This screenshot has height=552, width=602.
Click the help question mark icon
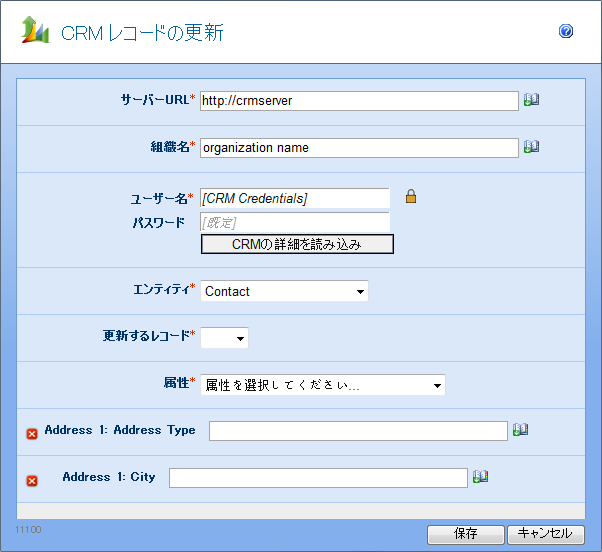(x=566, y=32)
